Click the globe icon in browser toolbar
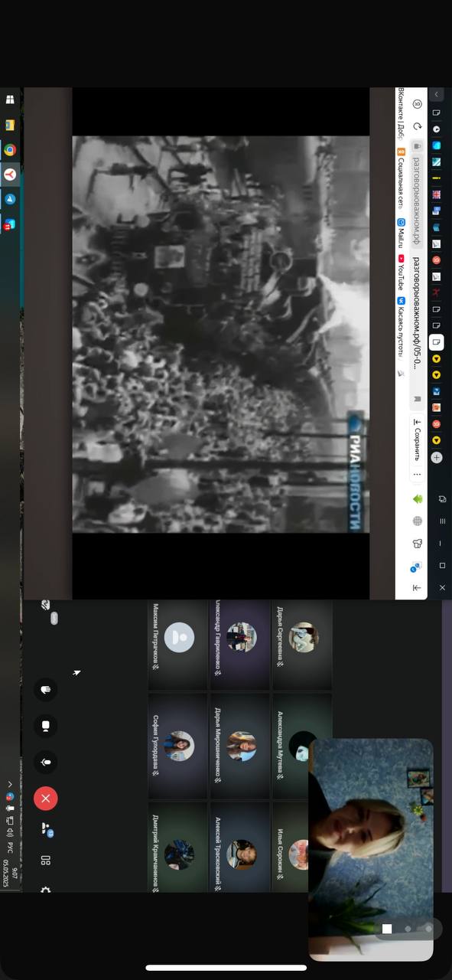 pyautogui.click(x=418, y=521)
